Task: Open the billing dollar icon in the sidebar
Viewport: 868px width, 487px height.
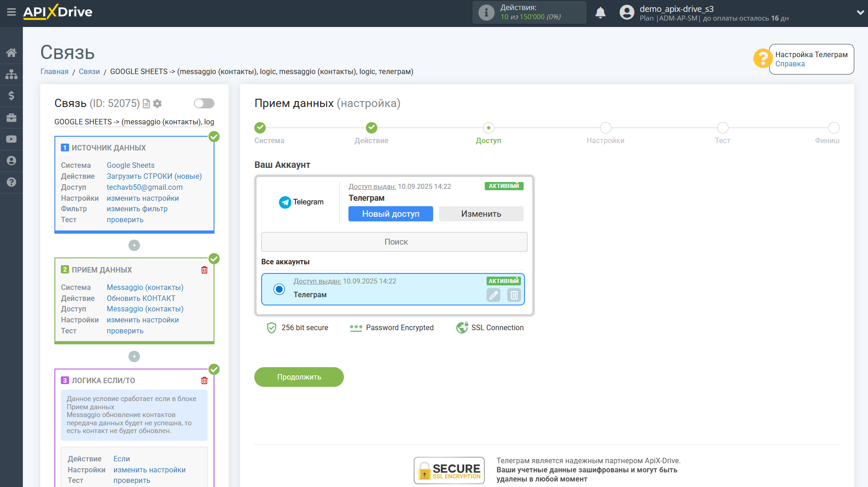Action: click(x=11, y=96)
